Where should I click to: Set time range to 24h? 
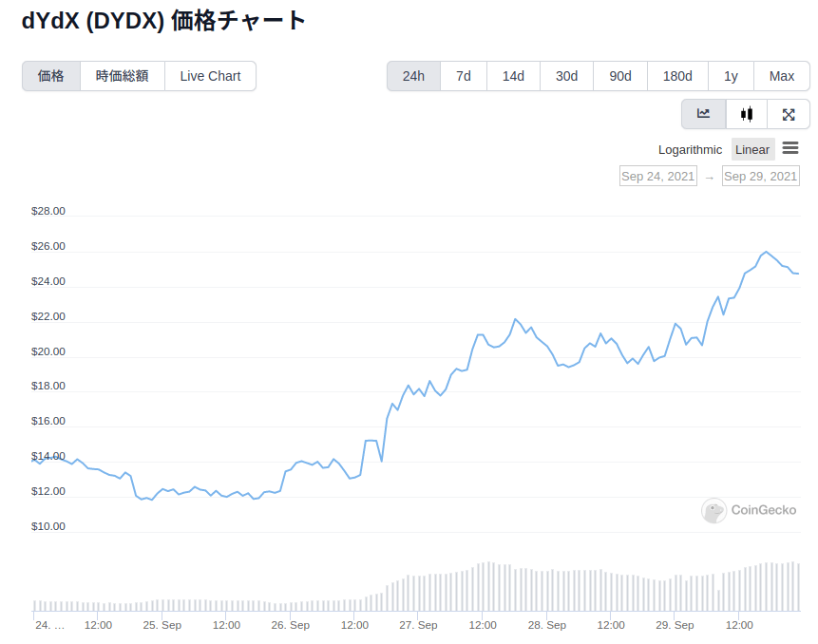pyautogui.click(x=413, y=76)
